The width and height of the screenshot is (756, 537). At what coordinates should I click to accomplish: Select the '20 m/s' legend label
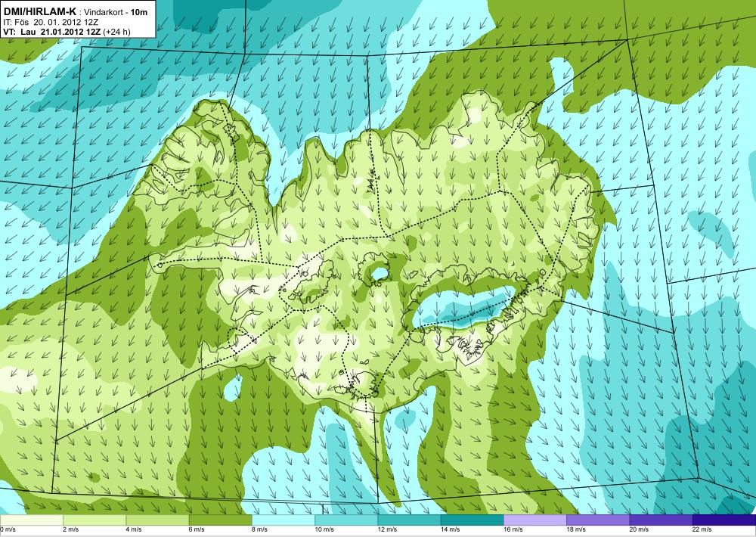coord(640,529)
